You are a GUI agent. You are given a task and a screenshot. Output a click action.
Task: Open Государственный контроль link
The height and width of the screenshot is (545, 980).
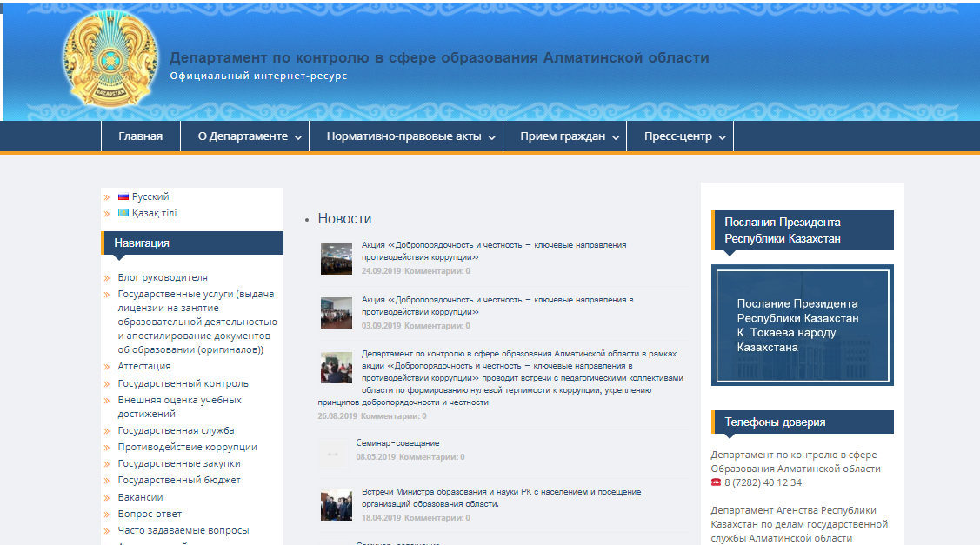[x=183, y=383]
